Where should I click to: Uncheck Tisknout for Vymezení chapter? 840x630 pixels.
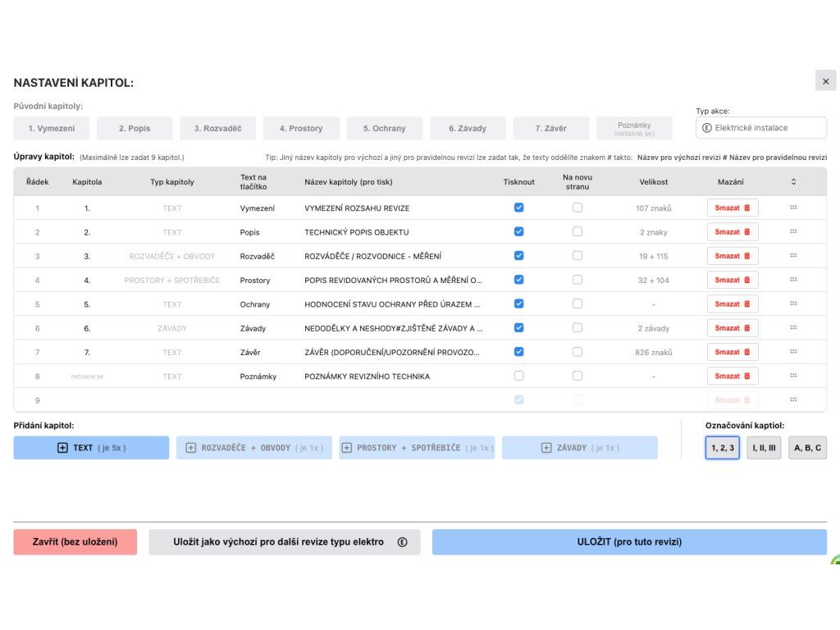(518, 208)
